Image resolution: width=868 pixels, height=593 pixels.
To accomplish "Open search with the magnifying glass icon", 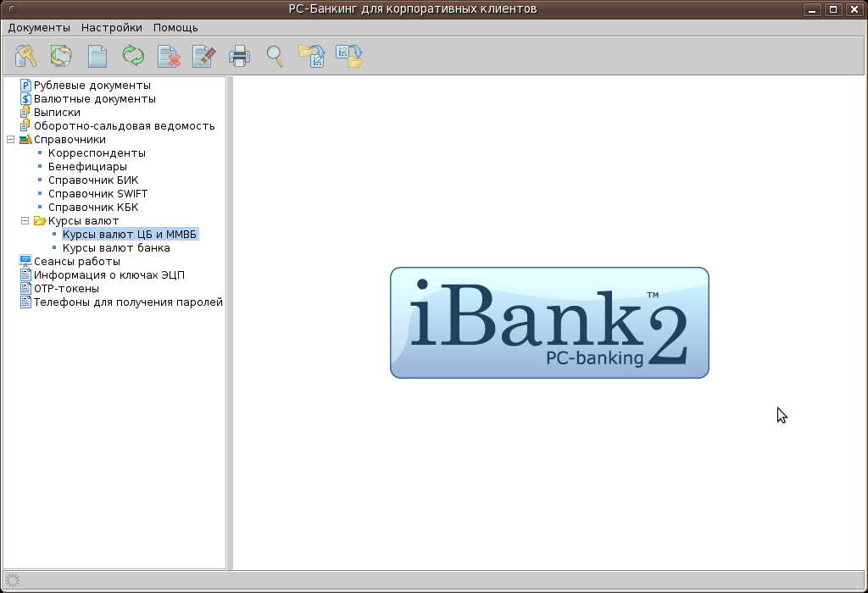I will coord(275,57).
